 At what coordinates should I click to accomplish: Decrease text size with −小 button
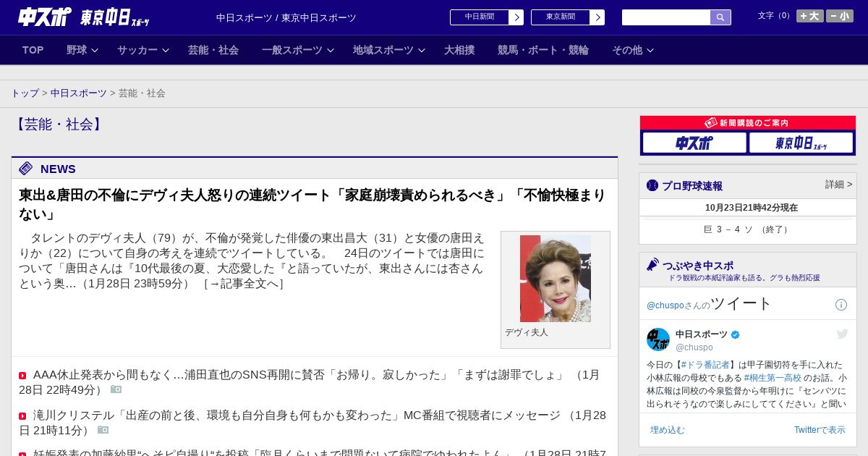click(840, 16)
